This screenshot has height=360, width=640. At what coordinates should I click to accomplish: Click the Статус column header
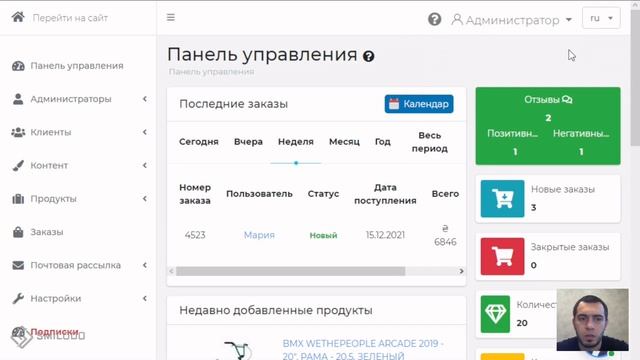(x=323, y=194)
